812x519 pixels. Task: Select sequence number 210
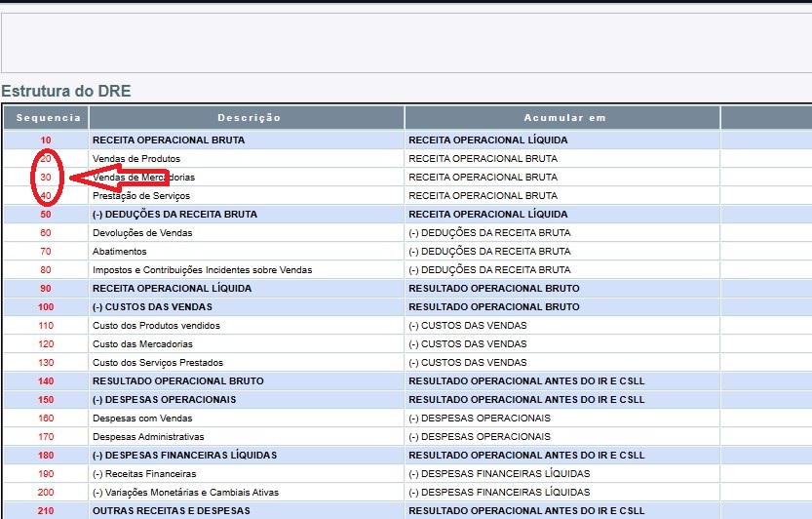(46, 511)
